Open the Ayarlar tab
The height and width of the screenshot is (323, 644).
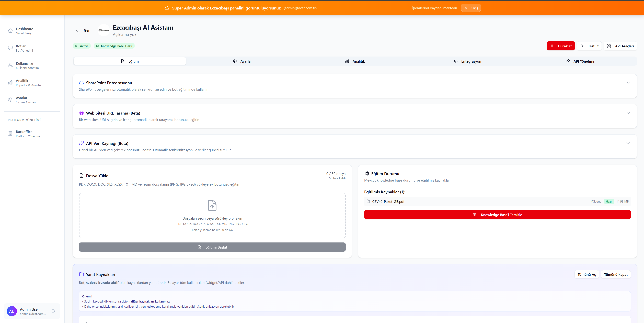point(242,61)
